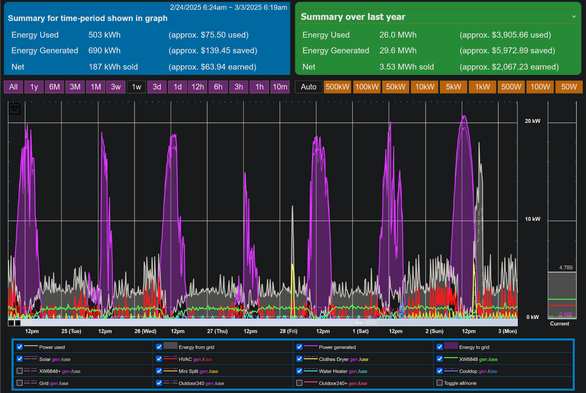Click the '187 kWh sold' net value
The width and height of the screenshot is (586, 393).
tap(113, 67)
